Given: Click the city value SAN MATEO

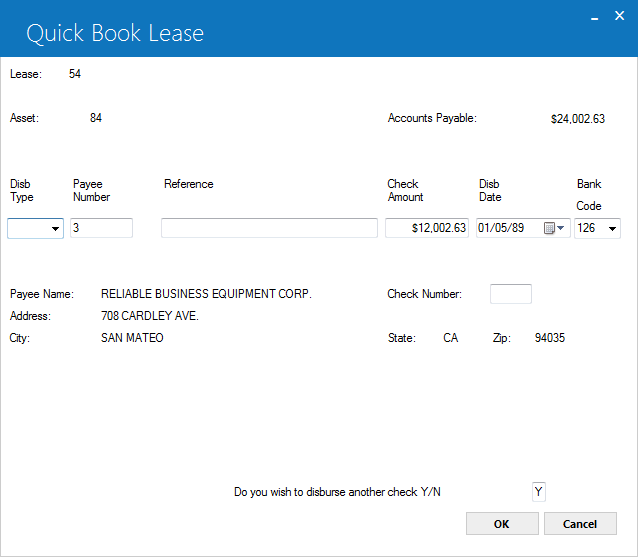Looking at the screenshot, I should tap(132, 338).
